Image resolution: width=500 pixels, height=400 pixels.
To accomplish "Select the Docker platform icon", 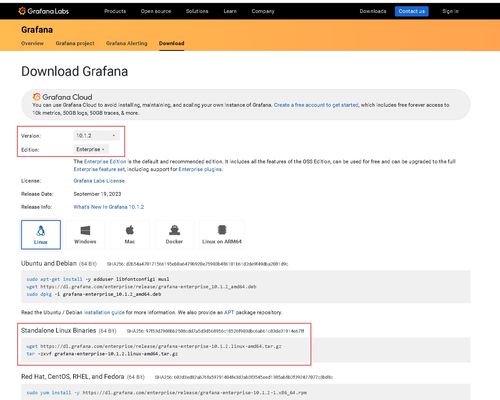I will 174,235.
